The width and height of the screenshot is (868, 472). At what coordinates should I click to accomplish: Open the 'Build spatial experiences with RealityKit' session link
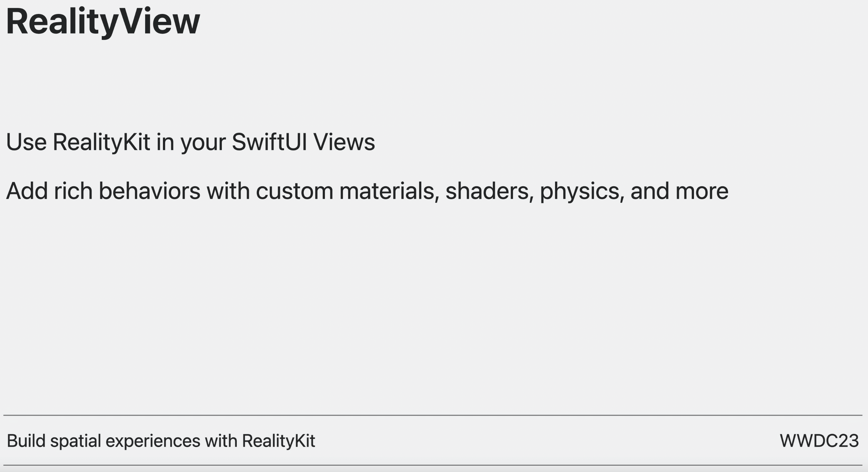click(161, 441)
